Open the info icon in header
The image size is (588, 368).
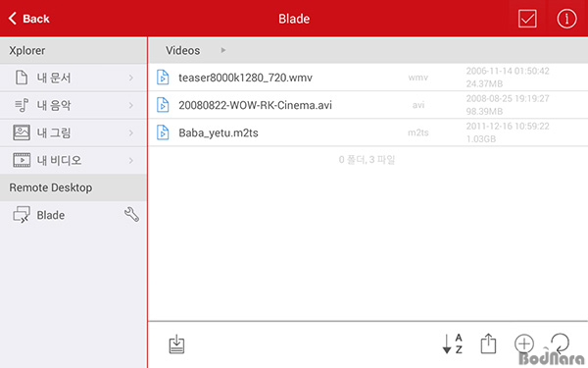pos(566,19)
